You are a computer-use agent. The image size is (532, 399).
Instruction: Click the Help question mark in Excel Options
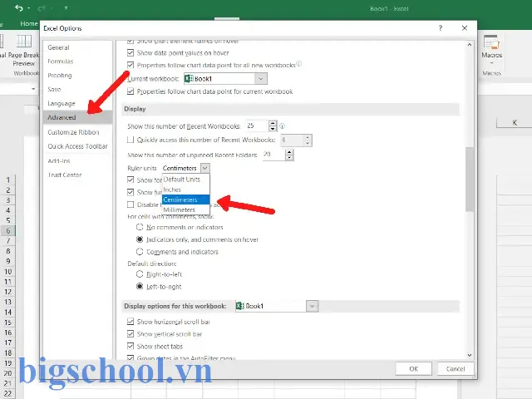coord(441,28)
